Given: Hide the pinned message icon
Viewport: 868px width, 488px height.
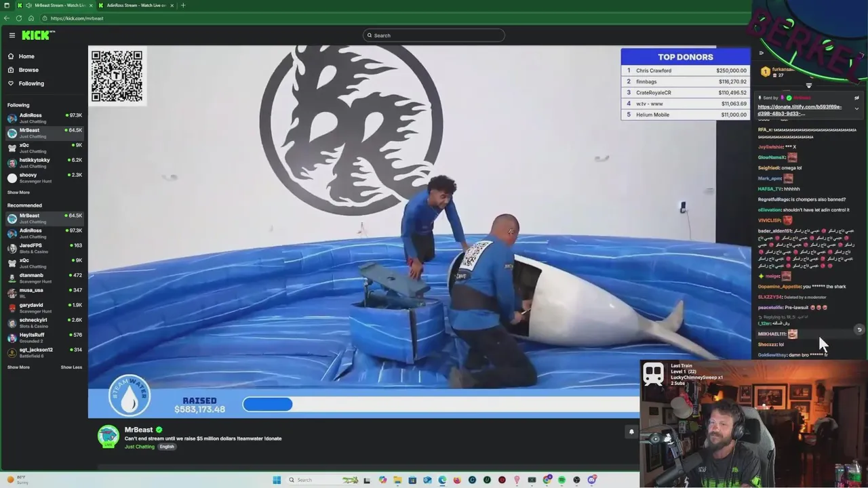Looking at the screenshot, I should pyautogui.click(x=856, y=98).
